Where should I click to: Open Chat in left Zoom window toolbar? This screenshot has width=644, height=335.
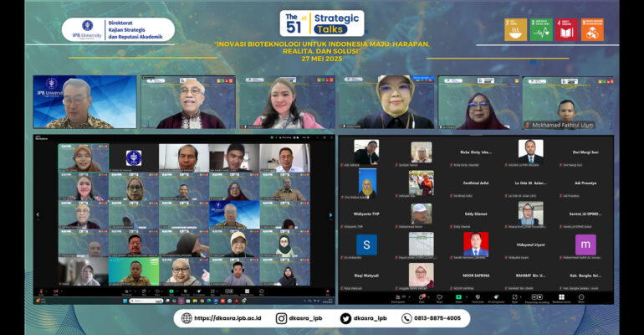coord(144,292)
